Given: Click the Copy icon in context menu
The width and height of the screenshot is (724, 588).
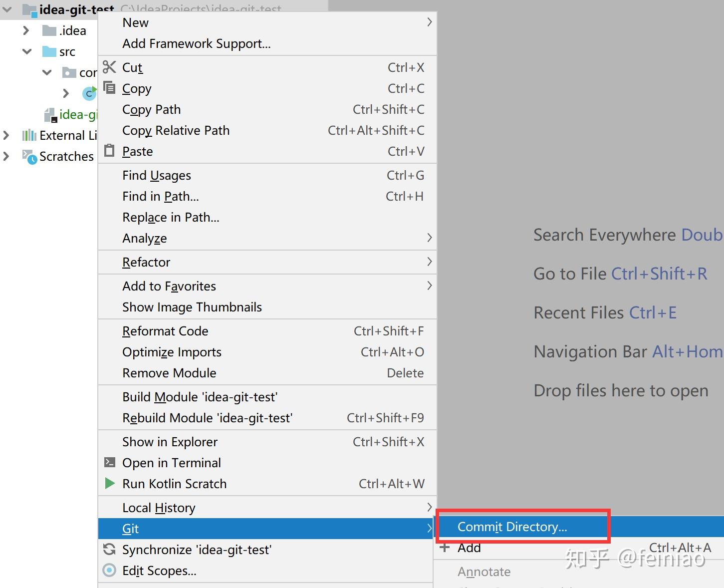Looking at the screenshot, I should pos(109,88).
